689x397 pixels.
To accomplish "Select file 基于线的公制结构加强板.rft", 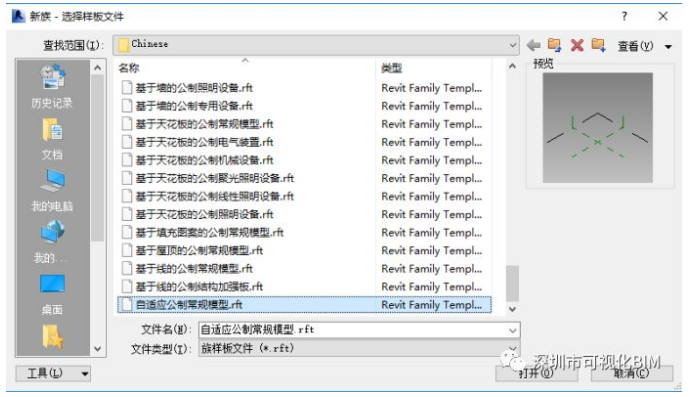I will [304, 286].
